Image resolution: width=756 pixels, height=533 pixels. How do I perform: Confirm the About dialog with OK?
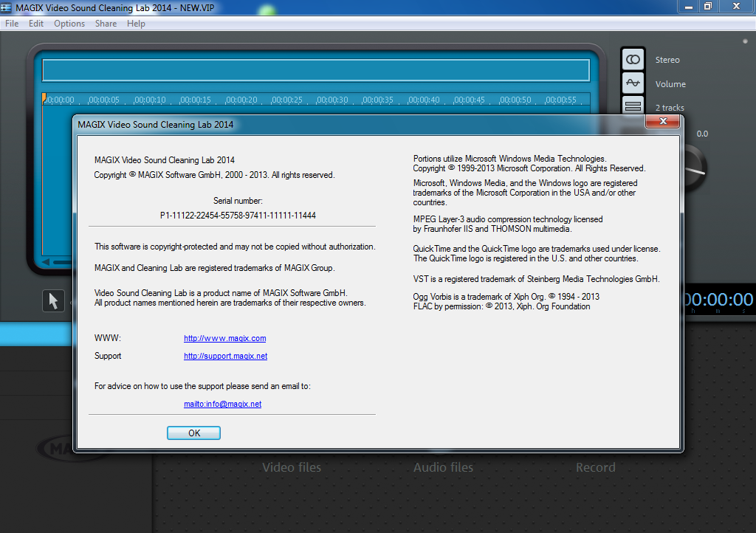pos(194,433)
